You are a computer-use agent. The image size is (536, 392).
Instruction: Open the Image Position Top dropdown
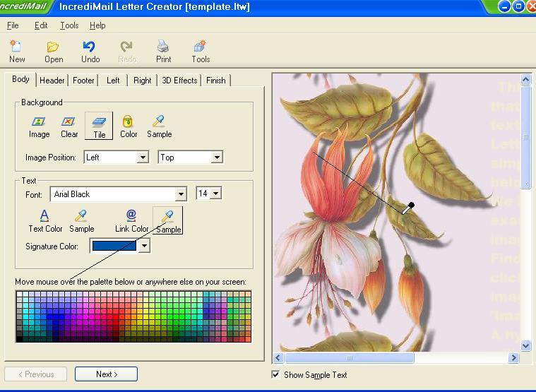click(x=216, y=158)
